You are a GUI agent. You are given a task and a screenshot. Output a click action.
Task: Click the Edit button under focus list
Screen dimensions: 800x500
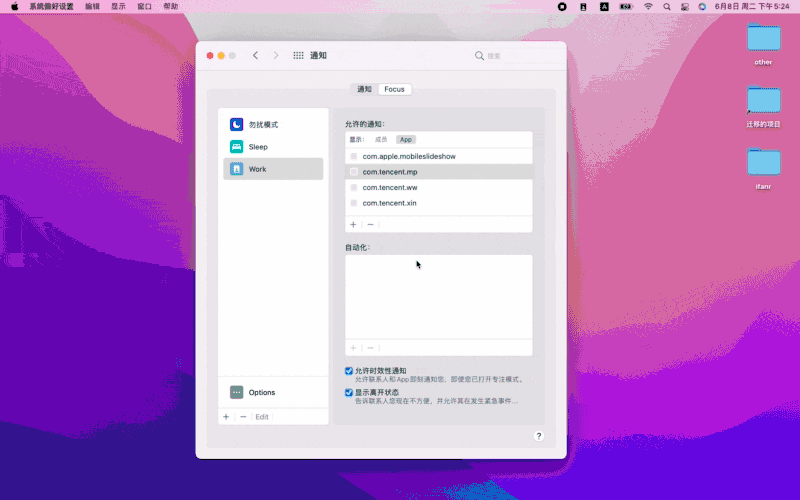[262, 417]
